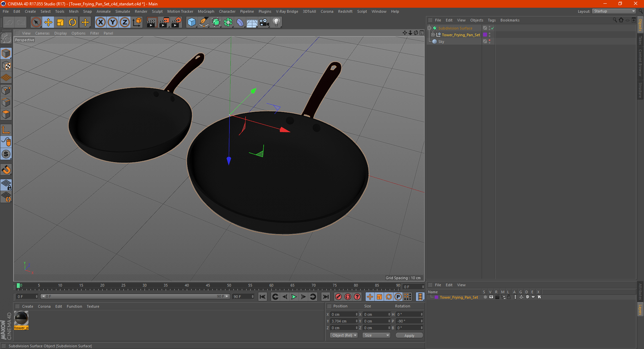Image resolution: width=644 pixels, height=349 pixels.
Task: Activate the Rotate tool
Action: pyautogui.click(x=72, y=22)
